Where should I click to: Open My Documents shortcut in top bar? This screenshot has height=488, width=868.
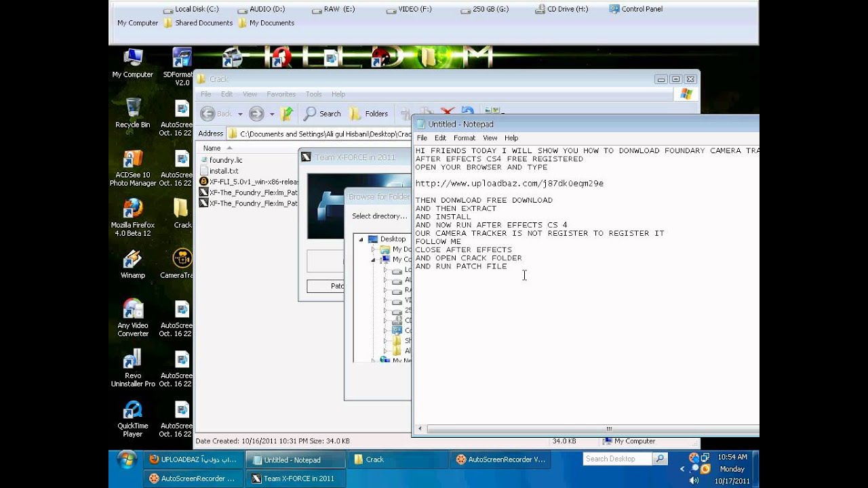(265, 23)
